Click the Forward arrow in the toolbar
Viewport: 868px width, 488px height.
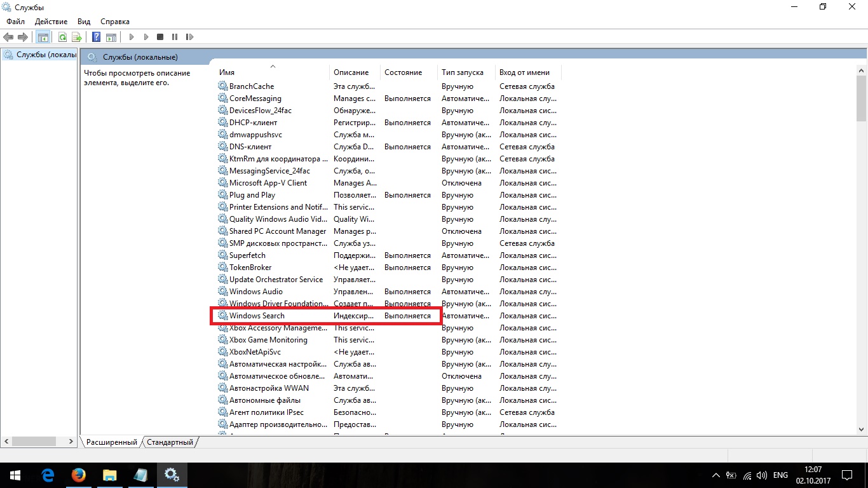pyautogui.click(x=23, y=37)
